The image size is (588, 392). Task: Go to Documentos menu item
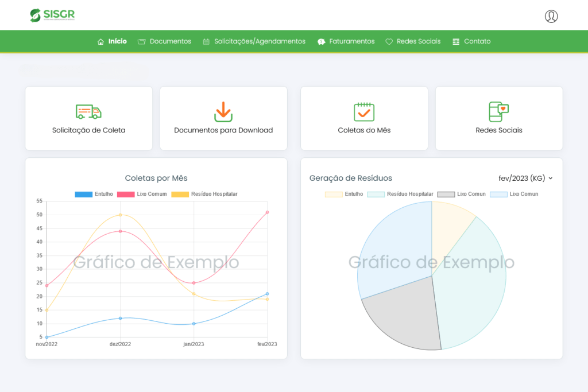[164, 41]
